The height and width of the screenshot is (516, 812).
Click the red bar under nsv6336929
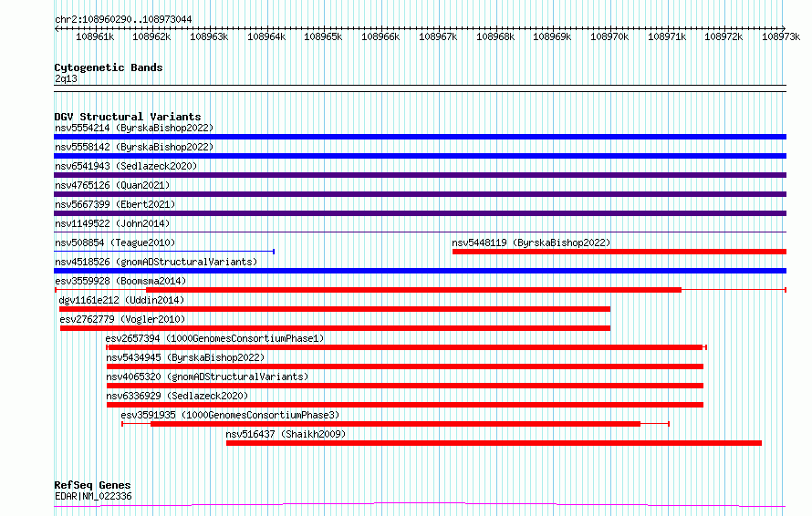point(405,405)
